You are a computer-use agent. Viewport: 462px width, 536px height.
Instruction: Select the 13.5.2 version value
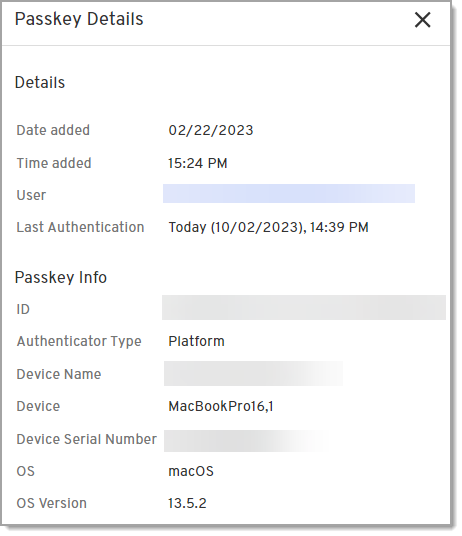[x=187, y=504]
